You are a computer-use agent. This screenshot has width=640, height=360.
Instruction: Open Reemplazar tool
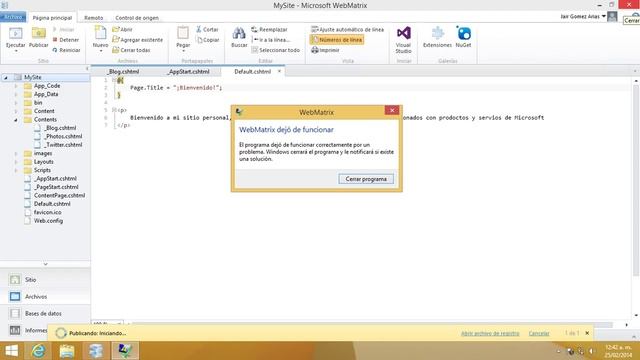tap(269, 29)
